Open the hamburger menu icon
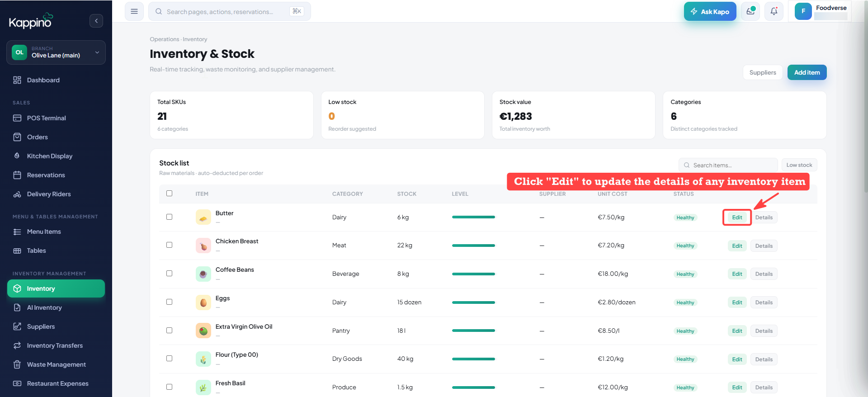The image size is (868, 397). [x=134, y=11]
